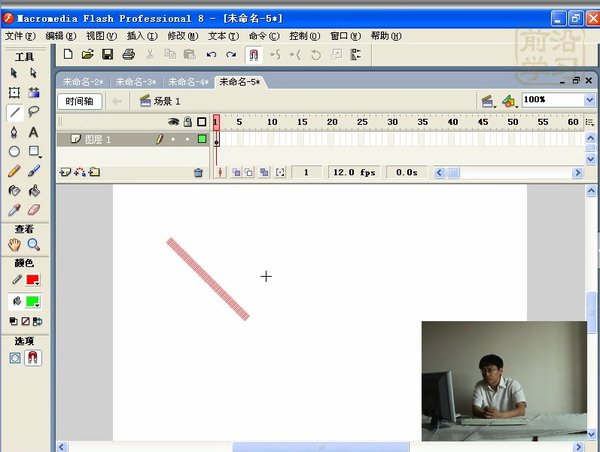
Task: Open the fill color picker
Action: [33, 302]
